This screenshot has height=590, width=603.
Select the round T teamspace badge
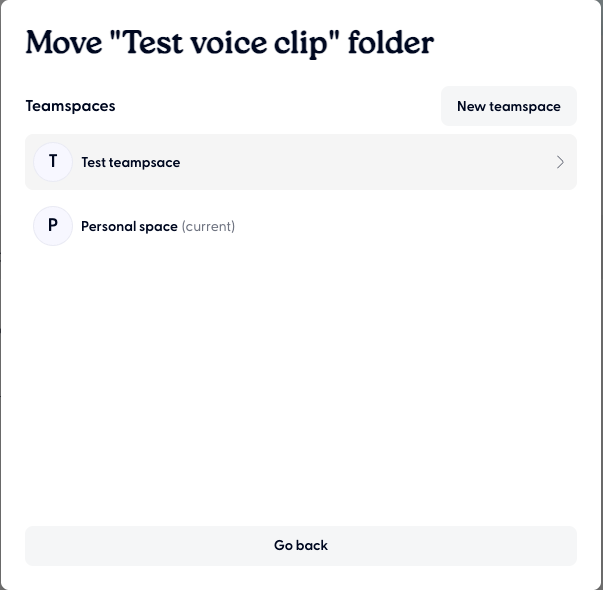coord(53,162)
